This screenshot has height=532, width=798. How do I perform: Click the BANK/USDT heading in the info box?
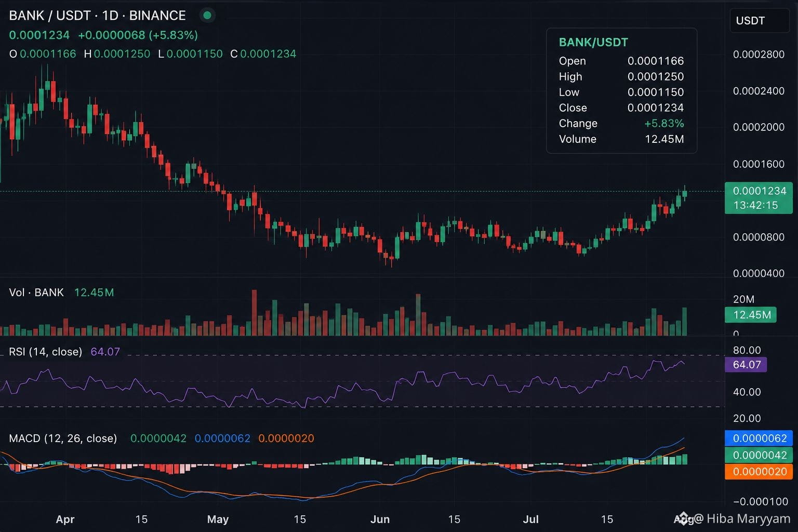point(593,43)
